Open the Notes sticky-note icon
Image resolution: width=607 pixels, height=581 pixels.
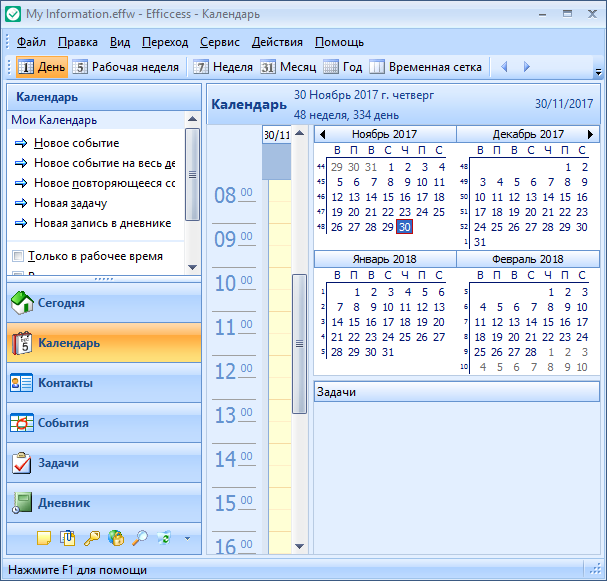click(x=44, y=538)
